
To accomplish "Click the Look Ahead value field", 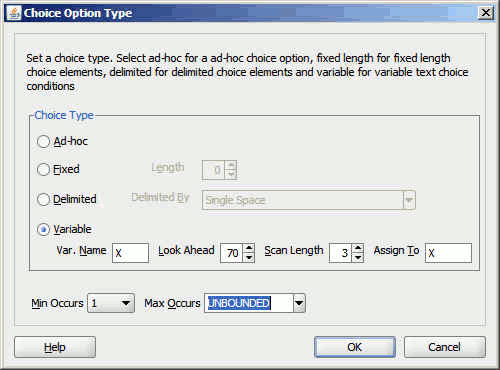I will pos(232,253).
